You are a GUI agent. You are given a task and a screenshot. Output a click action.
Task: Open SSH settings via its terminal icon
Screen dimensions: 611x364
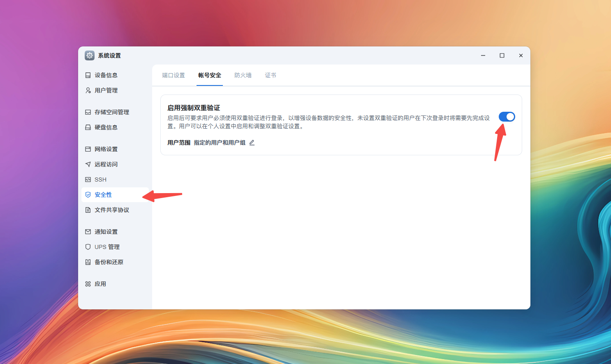(x=88, y=179)
